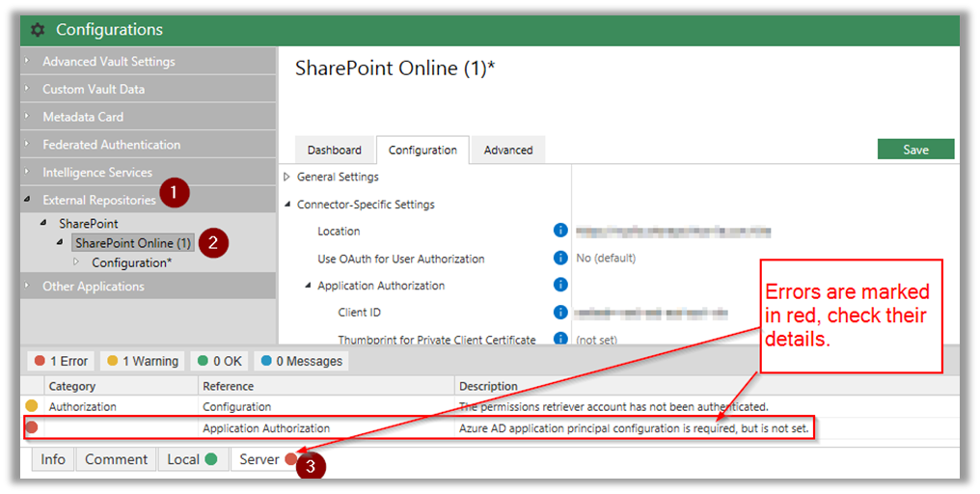Image resolution: width=980 pixels, height=494 pixels.
Task: Click the Client ID setting label
Action: point(360,312)
